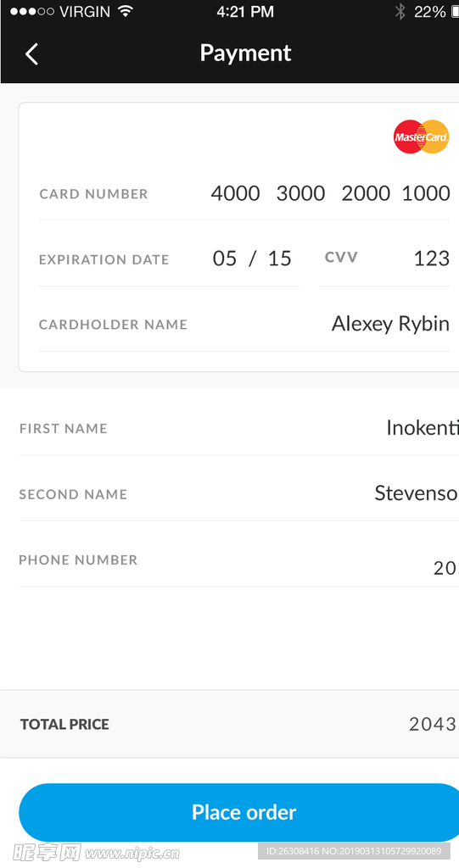Edit the expiration month 05
The height and width of the screenshot is (868, 459).
(x=225, y=259)
